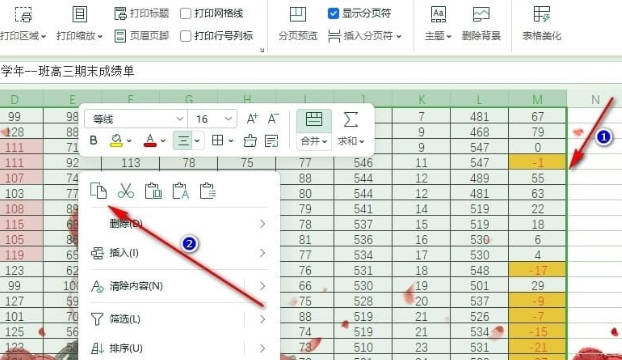Enable the 打印行号列标 checkbox
The height and width of the screenshot is (360, 622).
pos(185,36)
